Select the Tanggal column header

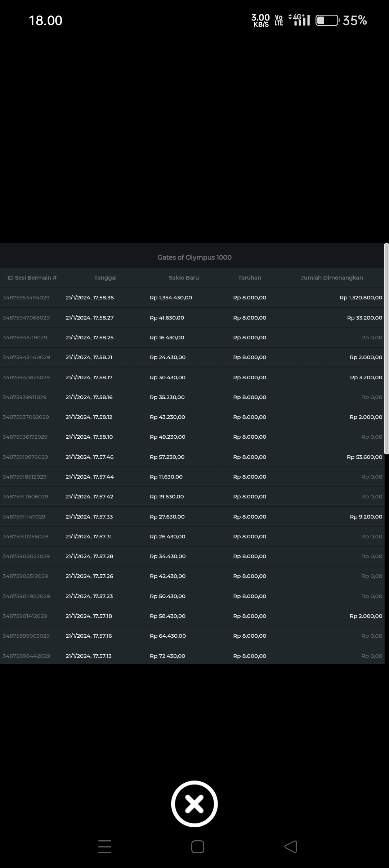point(105,277)
